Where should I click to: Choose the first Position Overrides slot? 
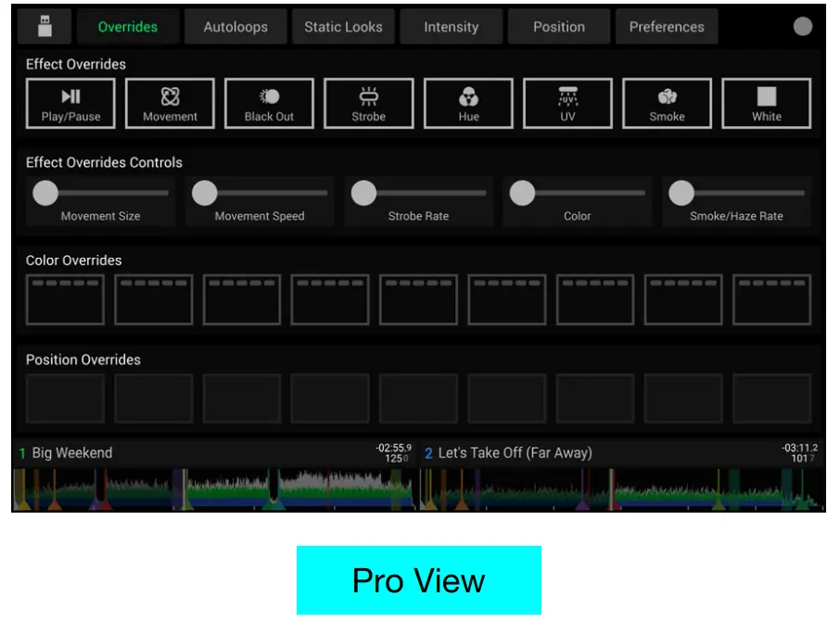65,399
